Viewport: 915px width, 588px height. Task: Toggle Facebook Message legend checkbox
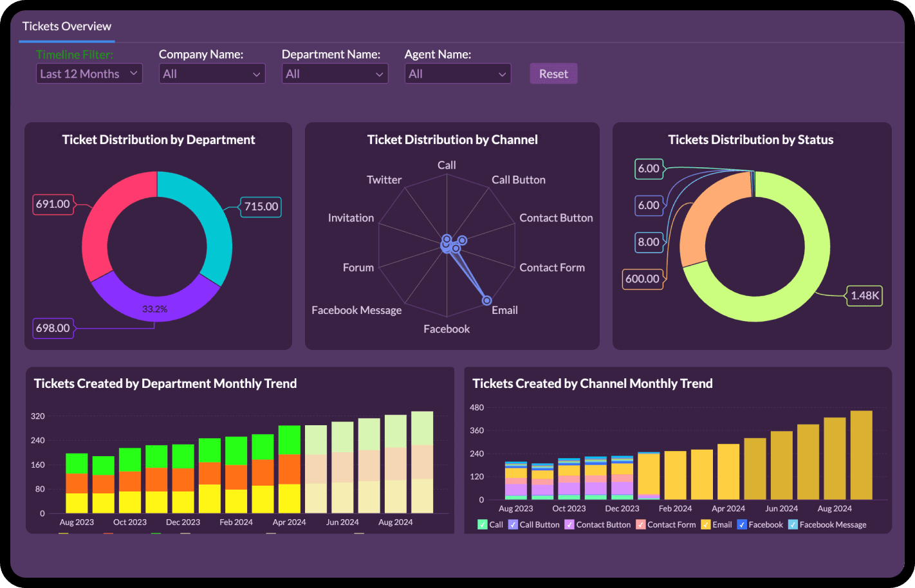(793, 525)
